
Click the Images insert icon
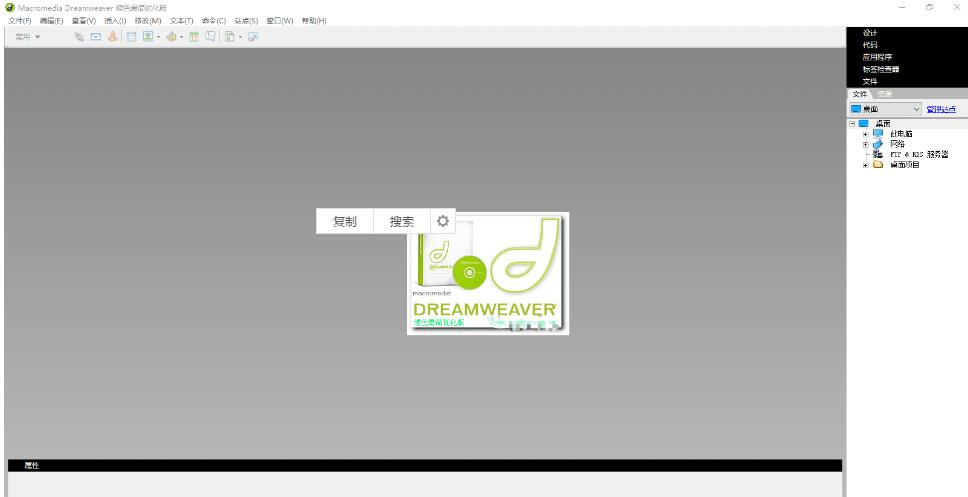tap(148, 37)
